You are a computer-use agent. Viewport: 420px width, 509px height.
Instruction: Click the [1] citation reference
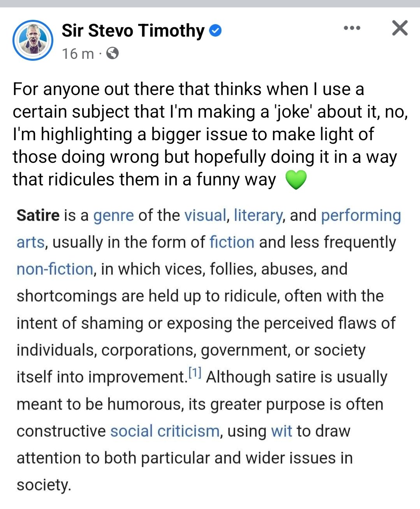click(195, 373)
